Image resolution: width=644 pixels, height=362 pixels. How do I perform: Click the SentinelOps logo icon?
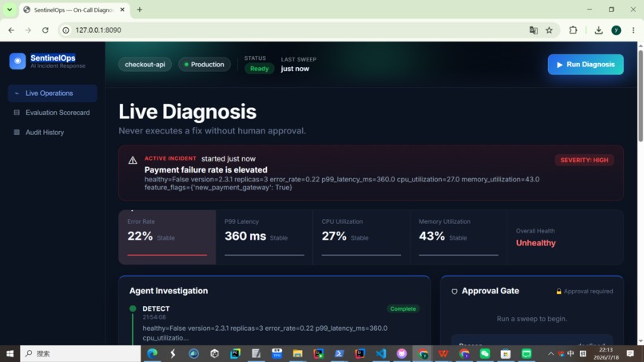click(18, 62)
